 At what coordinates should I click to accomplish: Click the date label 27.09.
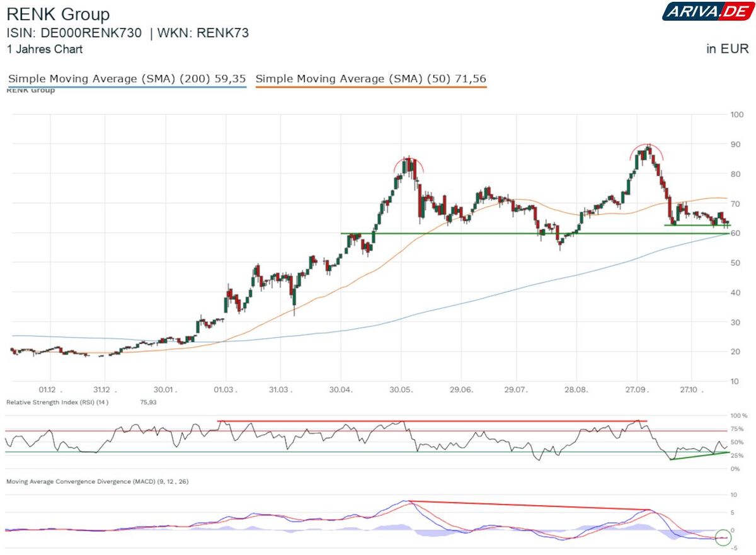pos(636,390)
